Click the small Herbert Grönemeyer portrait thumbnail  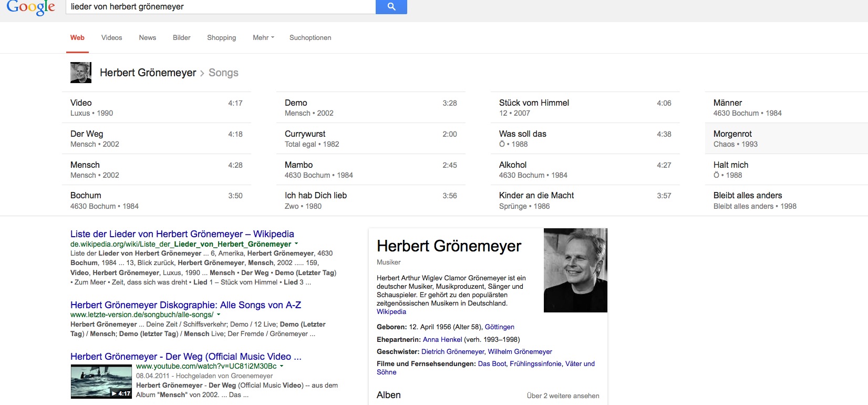[x=81, y=73]
